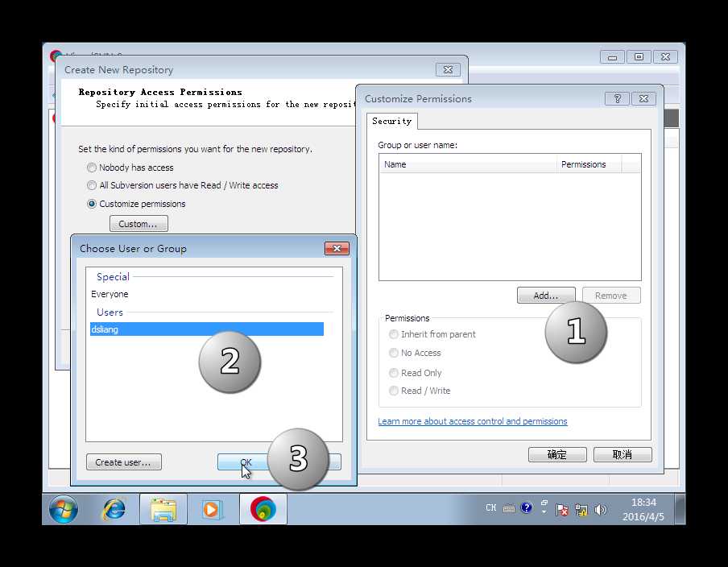Open the tray help question-mark icon

point(526,507)
